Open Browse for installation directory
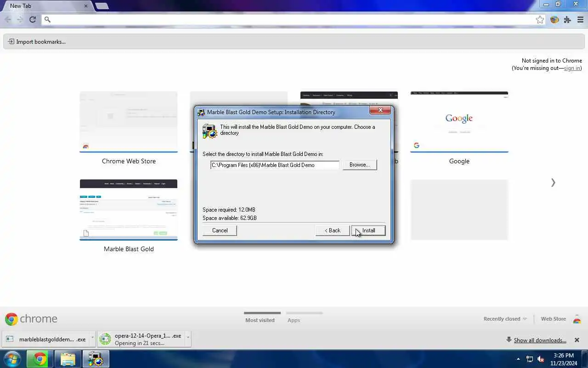This screenshot has height=368, width=588. (x=360, y=165)
